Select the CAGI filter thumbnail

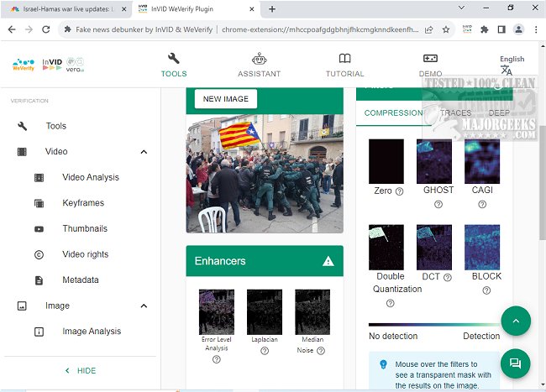point(482,161)
